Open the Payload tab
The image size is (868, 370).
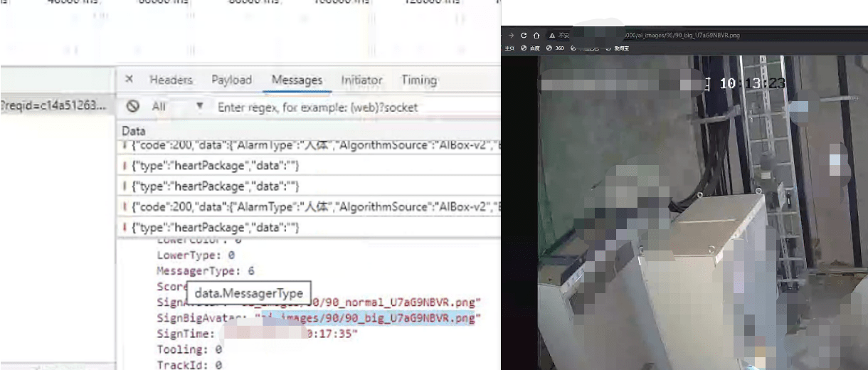(231, 80)
